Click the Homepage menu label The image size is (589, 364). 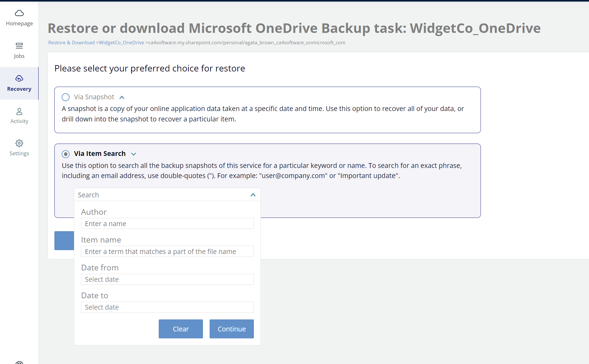point(19,23)
